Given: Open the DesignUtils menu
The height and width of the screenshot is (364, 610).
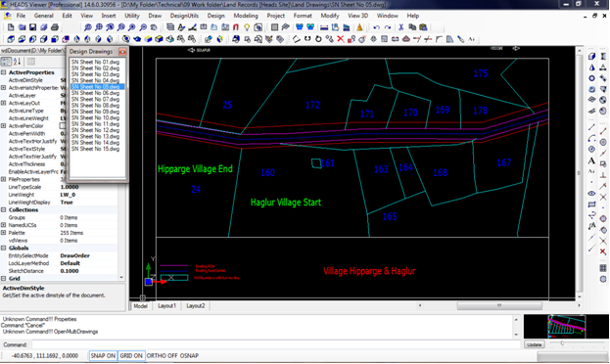Looking at the screenshot, I should pos(184,16).
